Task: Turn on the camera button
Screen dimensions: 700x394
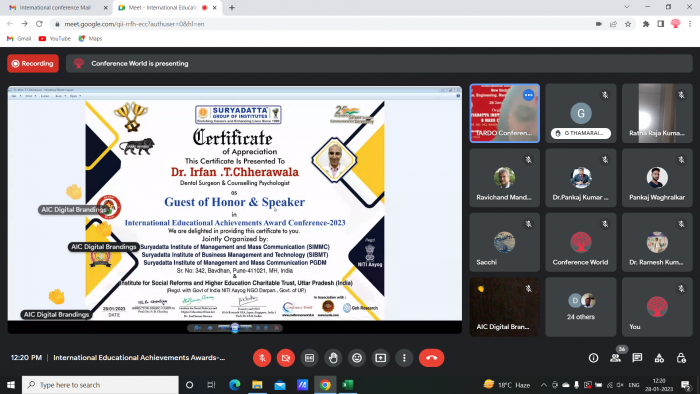Action: (x=286, y=358)
